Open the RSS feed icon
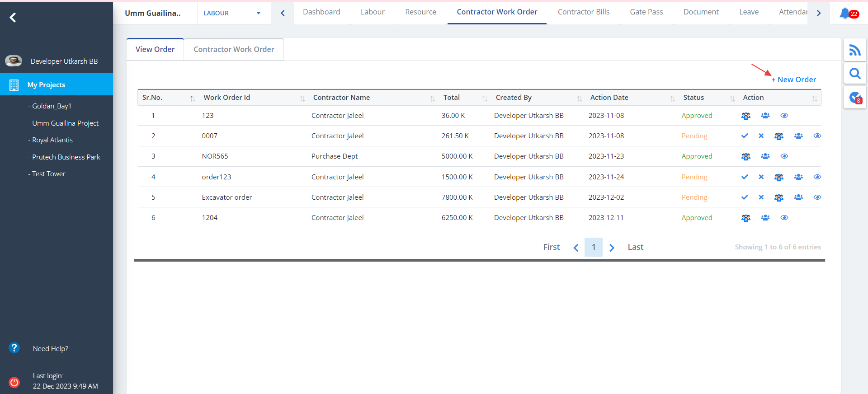This screenshot has height=394, width=868. tap(854, 50)
